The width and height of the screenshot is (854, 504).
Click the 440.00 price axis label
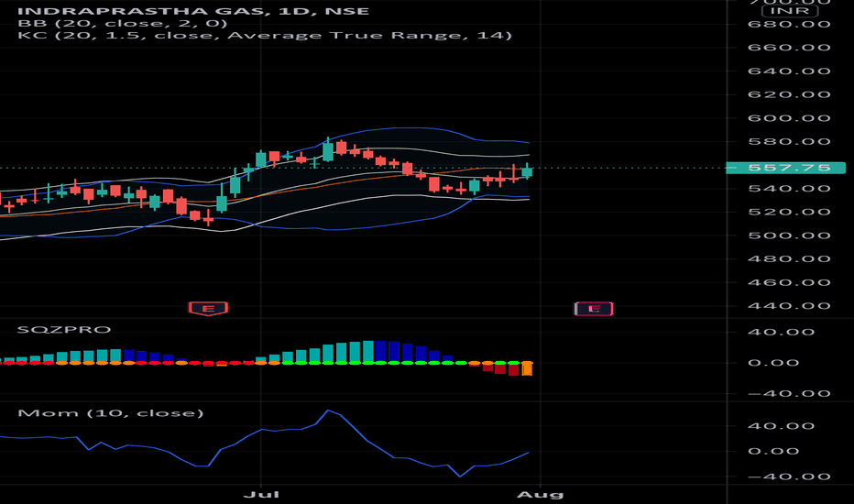pos(789,306)
